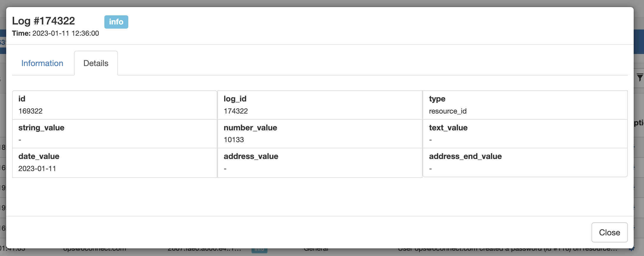Image resolution: width=644 pixels, height=256 pixels.
Task: Click the text_value field label
Action: 448,128
